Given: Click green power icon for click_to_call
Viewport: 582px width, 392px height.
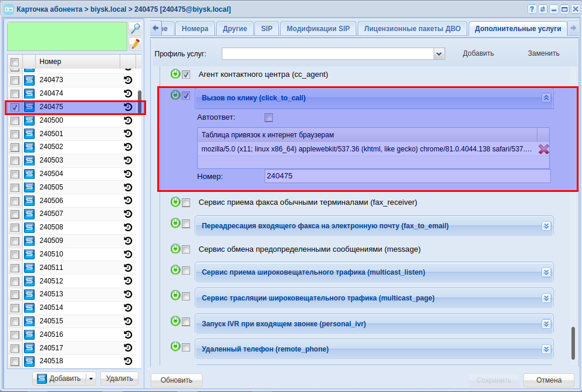Looking at the screenshot, I should (x=175, y=95).
